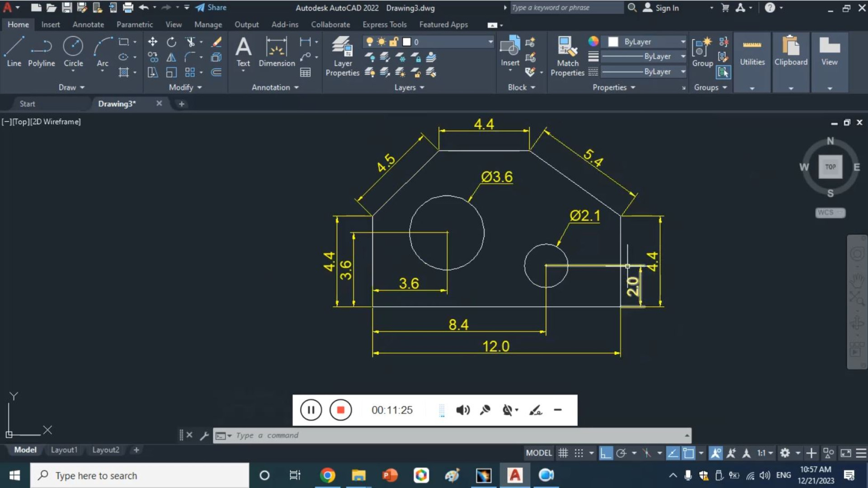Pick the Scale tool

pyautogui.click(x=171, y=72)
